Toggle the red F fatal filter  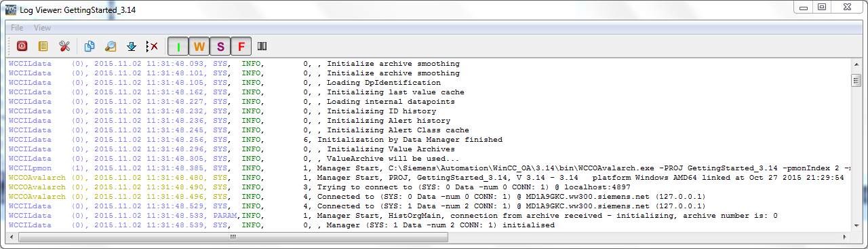pos(241,46)
